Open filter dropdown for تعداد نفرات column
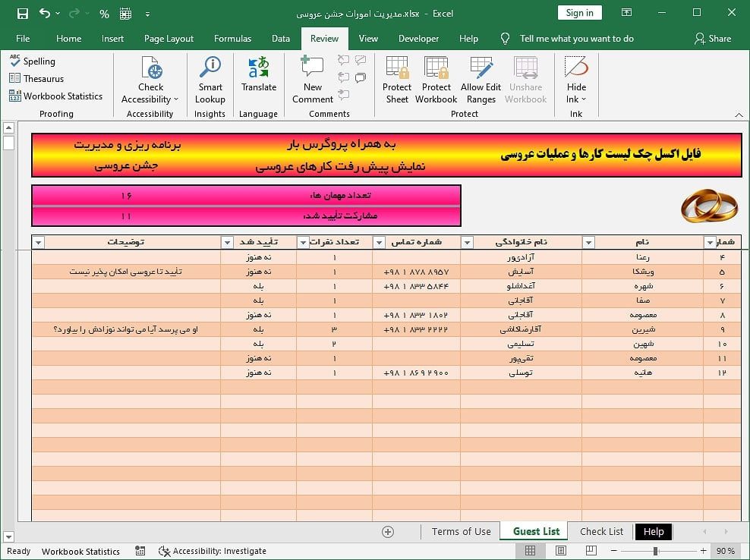Image resolution: width=750 pixels, height=560 pixels. [303, 243]
